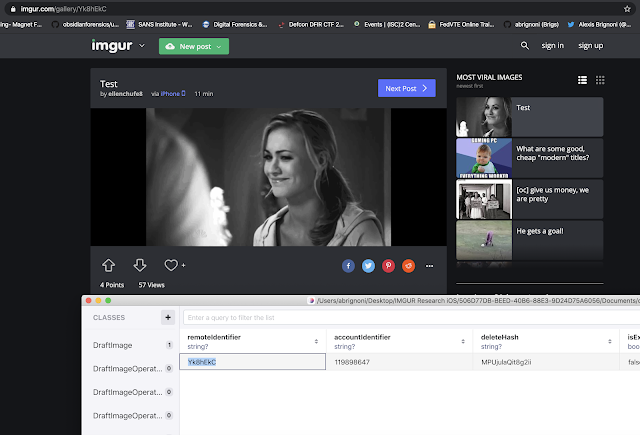Select the DraftImage class
This screenshot has width=640, height=435.
[131, 345]
